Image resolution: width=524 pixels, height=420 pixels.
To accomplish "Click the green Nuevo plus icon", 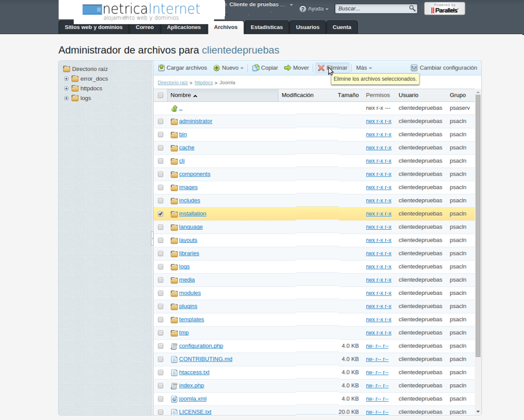I will pos(217,68).
